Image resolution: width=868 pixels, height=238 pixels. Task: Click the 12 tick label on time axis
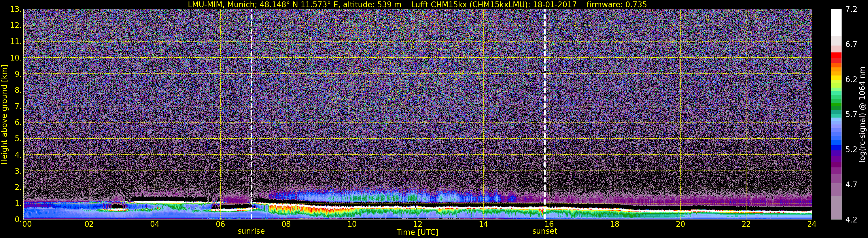[417, 224]
